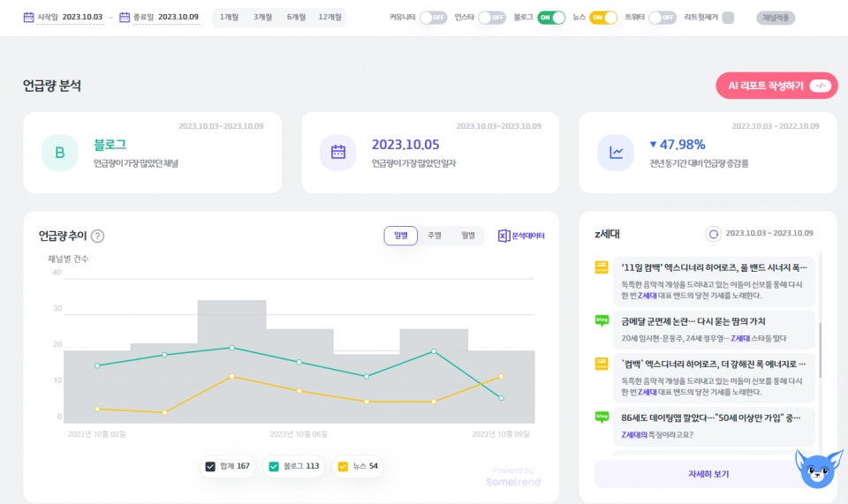Download 분석데이터 via Excel icon
This screenshot has width=848, height=504.
[521, 236]
